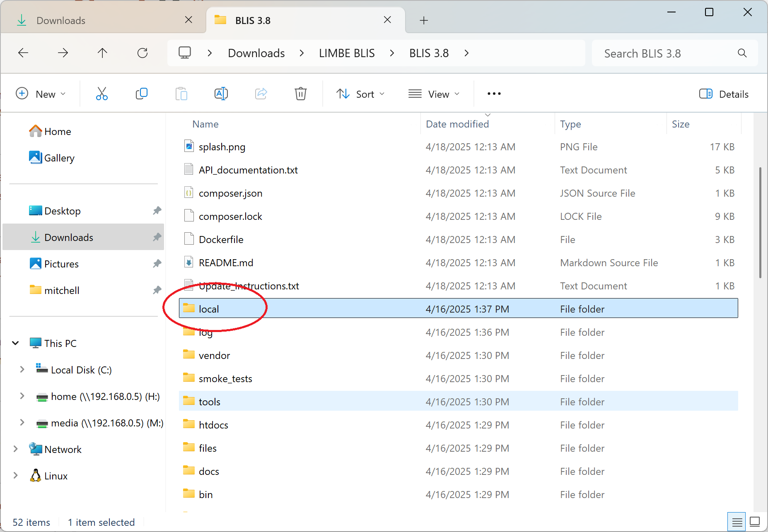
Task: Select composer.lock file
Action: coord(459,216)
